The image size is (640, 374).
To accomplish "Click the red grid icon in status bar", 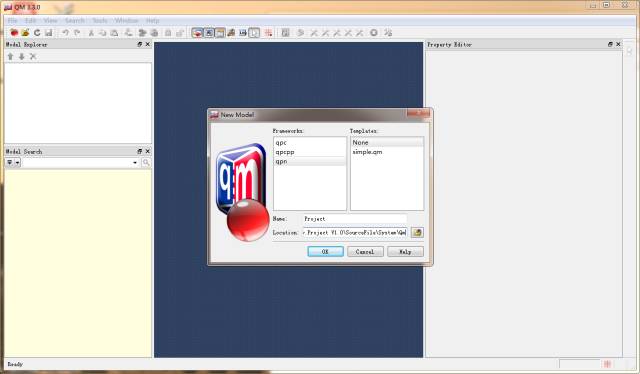I will (x=607, y=364).
